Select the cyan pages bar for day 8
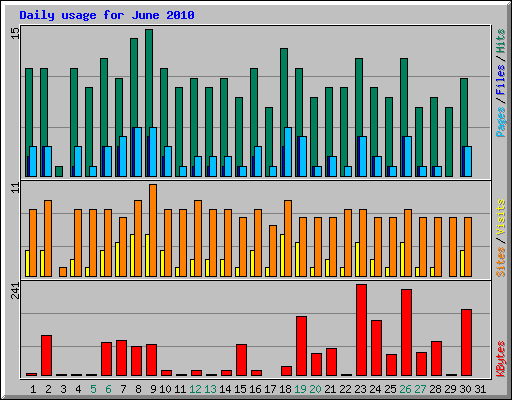The height and width of the screenshot is (400, 512). pos(138,152)
